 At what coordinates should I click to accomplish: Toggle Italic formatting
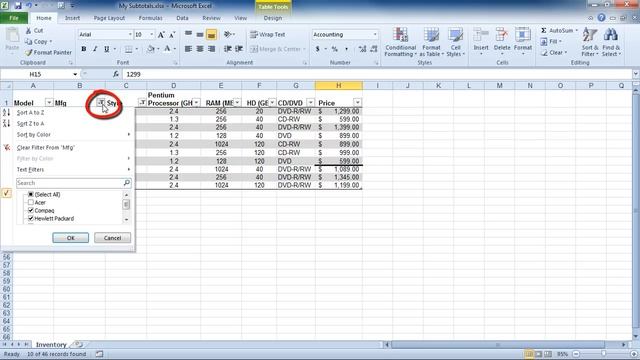(x=95, y=49)
